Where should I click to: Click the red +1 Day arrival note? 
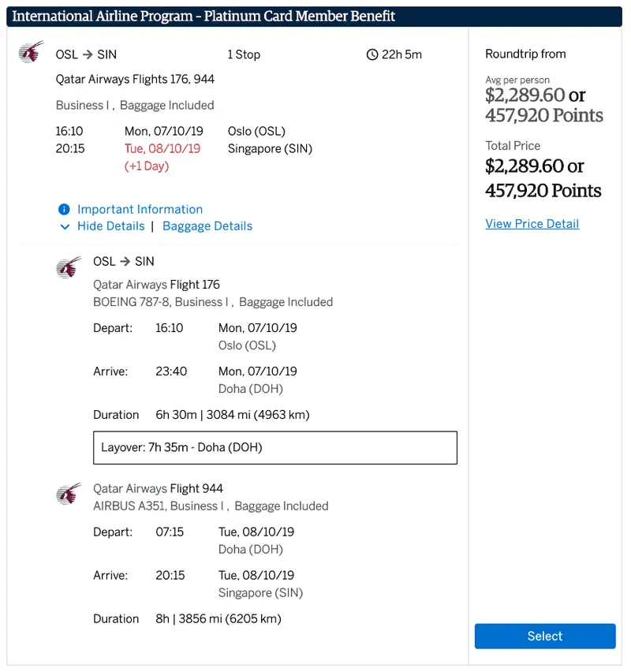pos(147,166)
